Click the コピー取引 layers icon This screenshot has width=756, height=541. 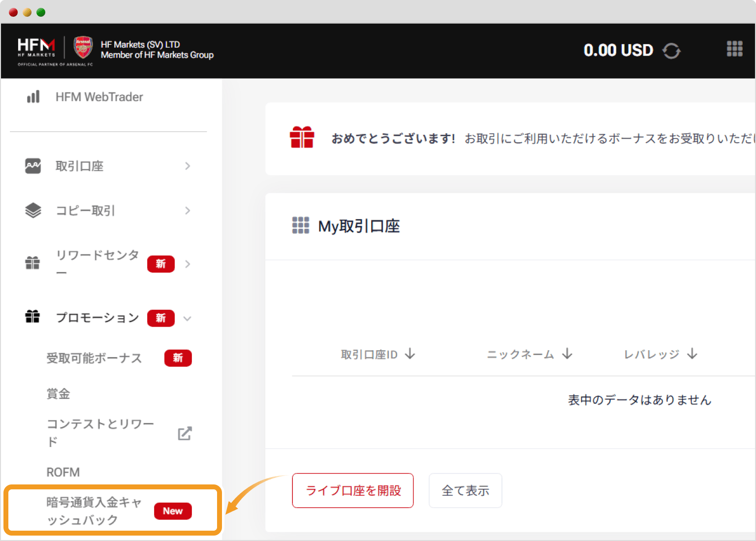tap(33, 210)
